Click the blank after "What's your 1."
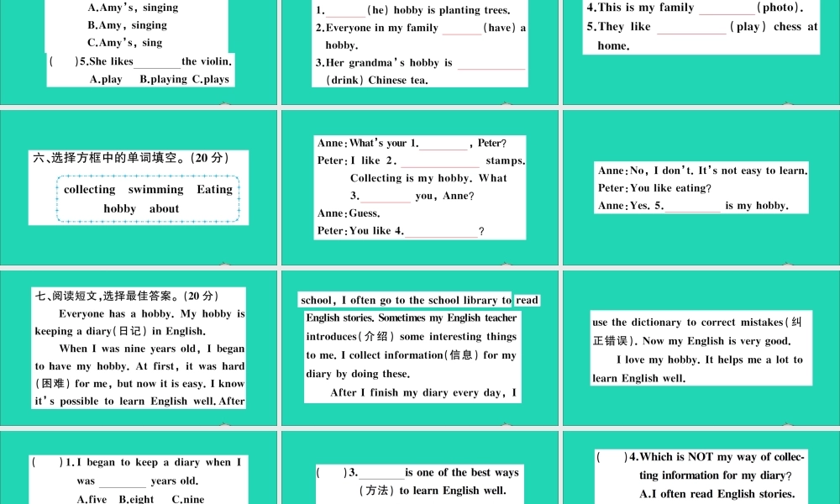 (x=444, y=144)
